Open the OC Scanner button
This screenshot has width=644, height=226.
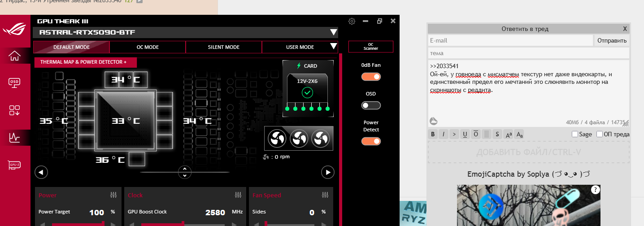370,46
